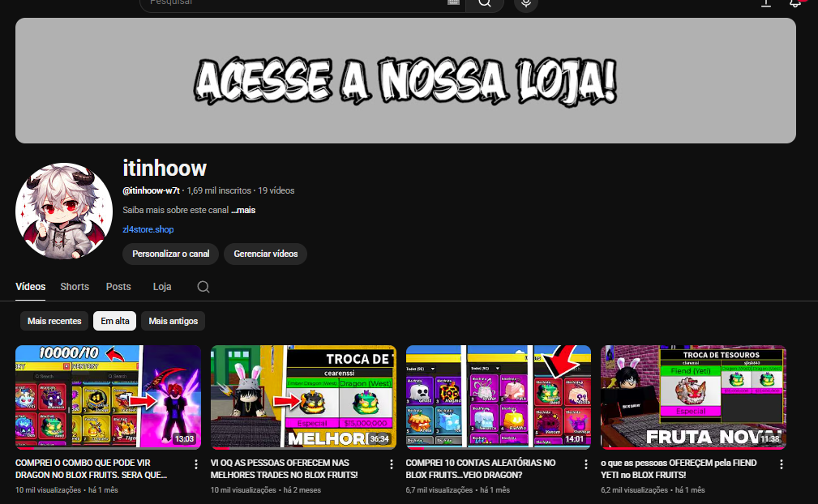Select the Em alta filter chip
This screenshot has height=504, width=818.
pos(115,321)
